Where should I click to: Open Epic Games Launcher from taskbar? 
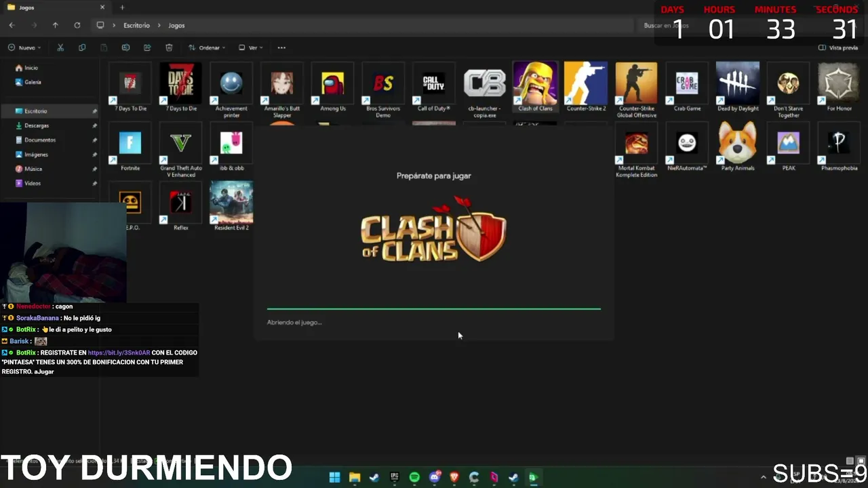point(395,477)
